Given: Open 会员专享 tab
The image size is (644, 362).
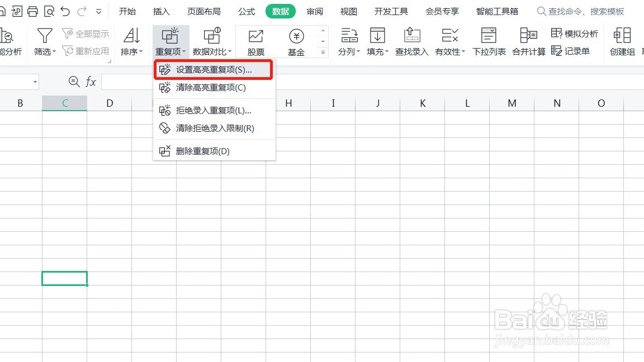Looking at the screenshot, I should point(442,12).
